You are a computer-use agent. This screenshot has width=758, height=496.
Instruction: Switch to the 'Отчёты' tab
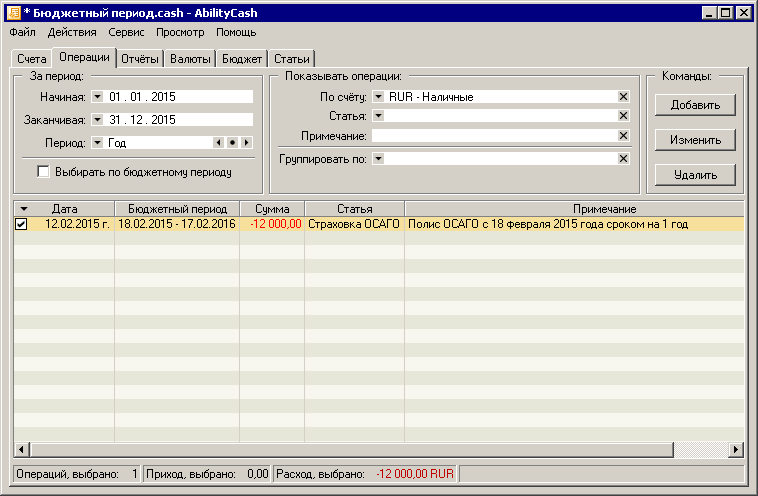click(x=139, y=59)
